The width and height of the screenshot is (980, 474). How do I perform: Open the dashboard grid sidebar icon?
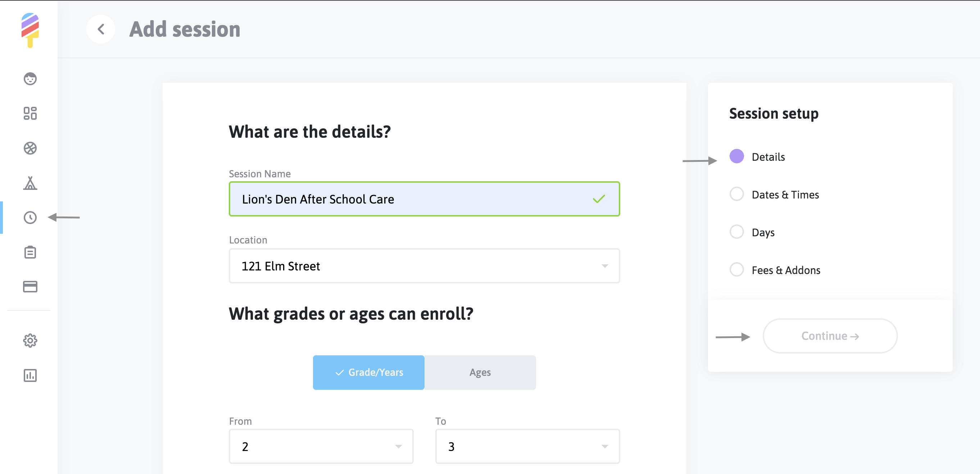[x=30, y=113]
